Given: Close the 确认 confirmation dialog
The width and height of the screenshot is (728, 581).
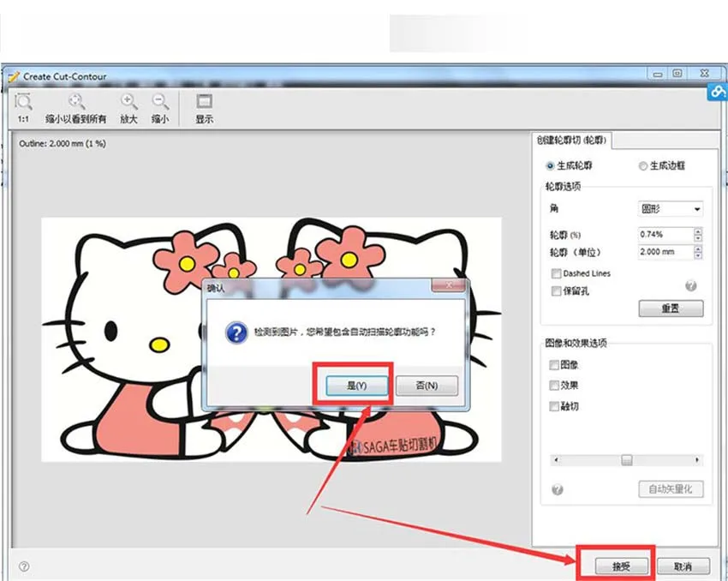Looking at the screenshot, I should pyautogui.click(x=449, y=285).
